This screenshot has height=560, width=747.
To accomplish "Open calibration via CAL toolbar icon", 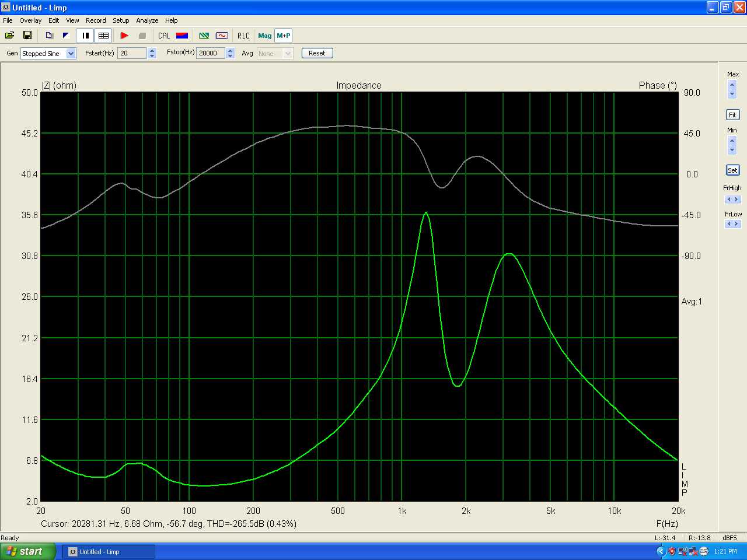I will coord(164,36).
